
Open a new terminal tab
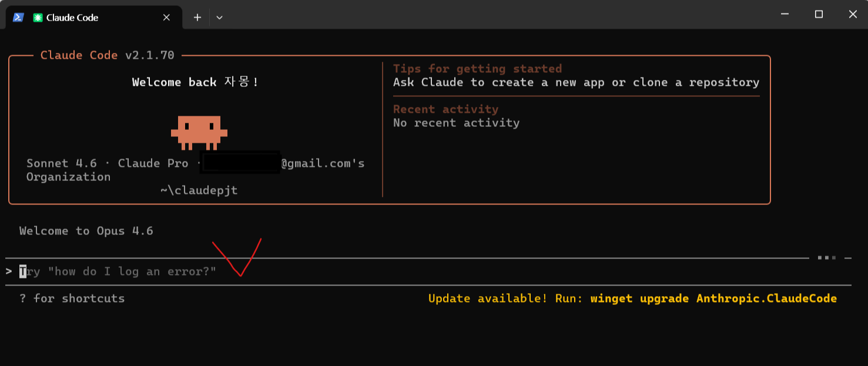tap(197, 18)
